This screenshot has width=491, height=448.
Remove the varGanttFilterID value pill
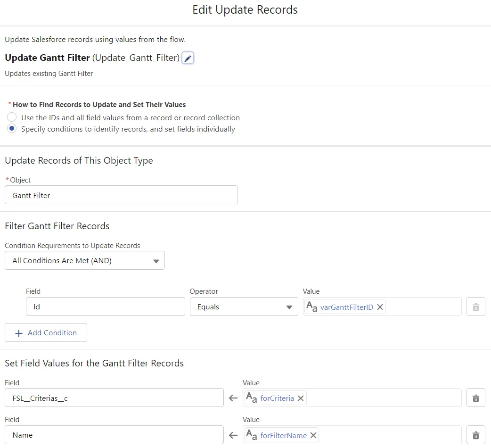tap(380, 307)
